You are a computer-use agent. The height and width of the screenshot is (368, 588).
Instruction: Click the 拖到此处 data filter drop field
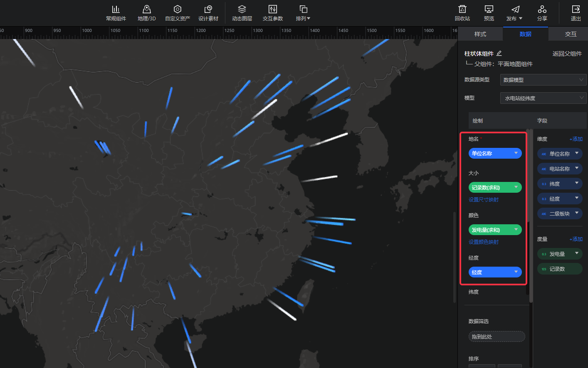point(497,336)
